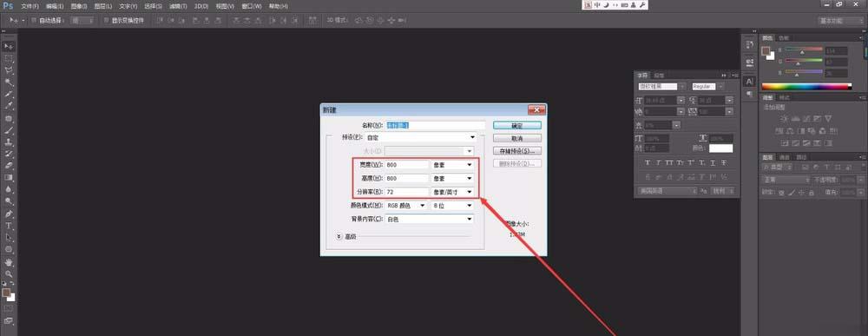This screenshot has height=336, width=868.
Task: Click the color spectrum ramp in Color panel
Action: [806, 86]
